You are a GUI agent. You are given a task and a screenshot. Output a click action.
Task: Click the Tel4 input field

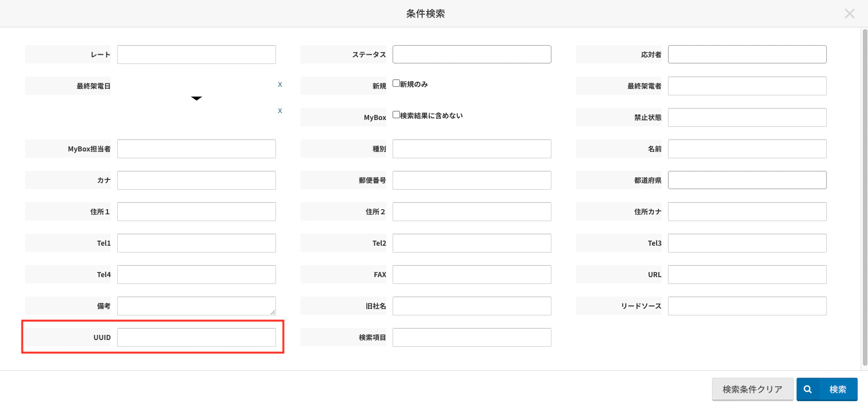197,274
